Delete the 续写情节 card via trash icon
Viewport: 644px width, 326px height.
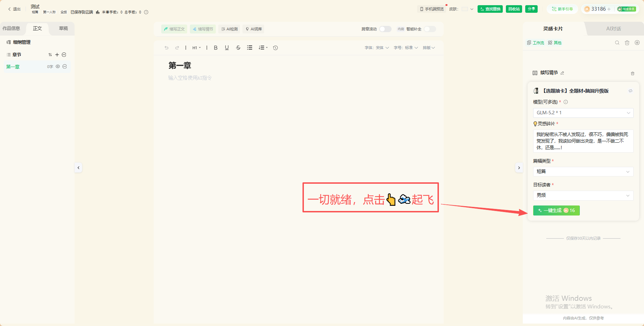pyautogui.click(x=633, y=73)
